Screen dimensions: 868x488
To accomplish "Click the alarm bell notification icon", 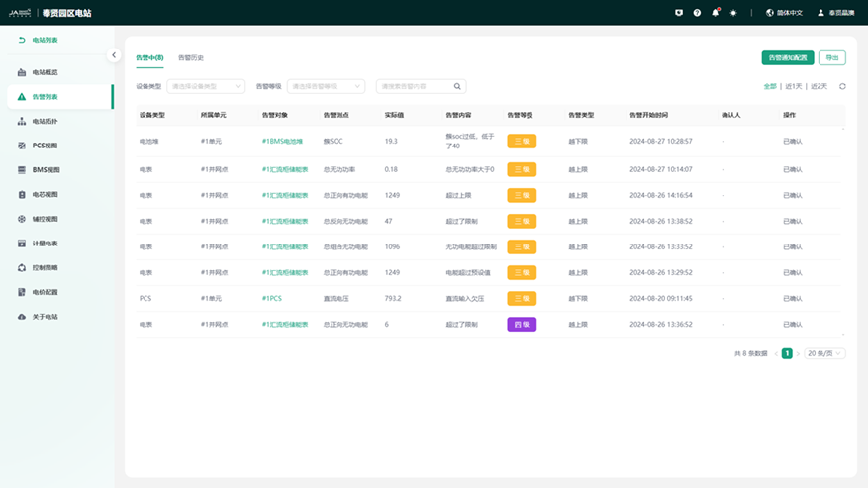I will [x=716, y=13].
